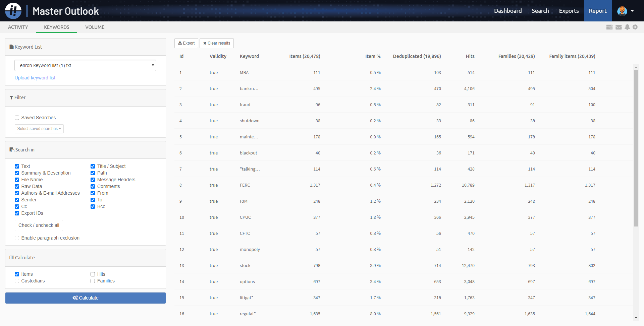The width and height of the screenshot is (644, 326).
Task: Click the Clear results icon button
Action: point(205,43)
